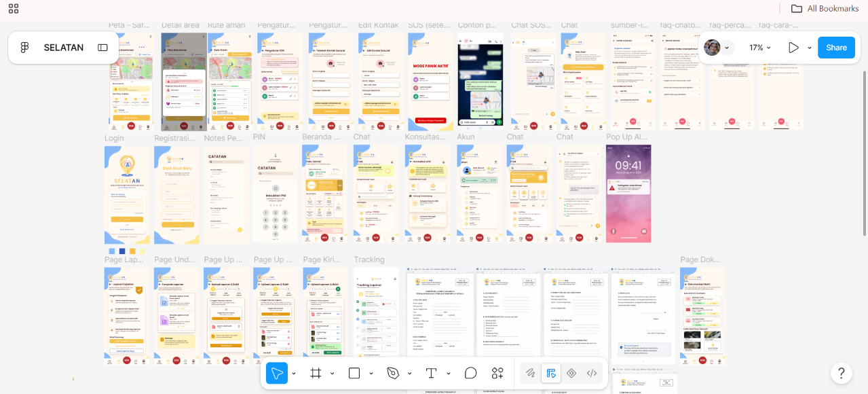Select the 'Page Und...' frame label
This screenshot has height=394, width=868.
click(x=174, y=259)
